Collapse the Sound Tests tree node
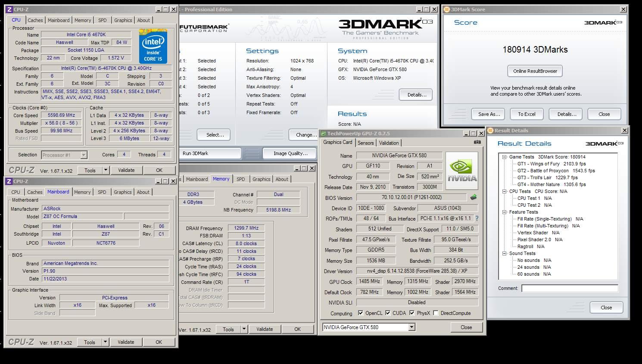Image resolution: width=642 pixels, height=364 pixels. [504, 253]
